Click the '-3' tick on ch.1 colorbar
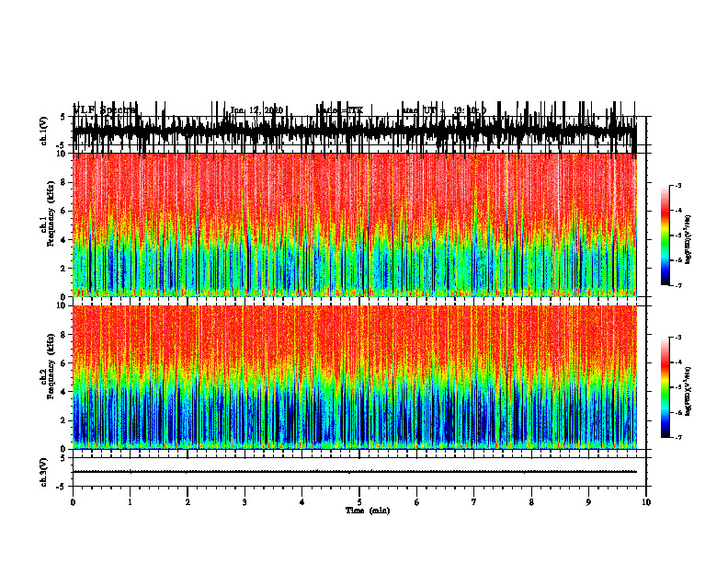Viewport: 728px width, 563px height. click(x=677, y=185)
